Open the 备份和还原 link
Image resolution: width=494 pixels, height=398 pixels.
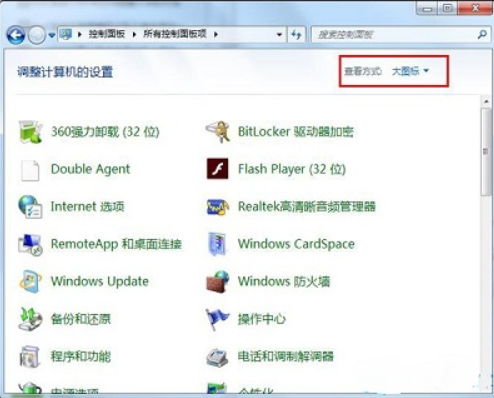tap(80, 319)
